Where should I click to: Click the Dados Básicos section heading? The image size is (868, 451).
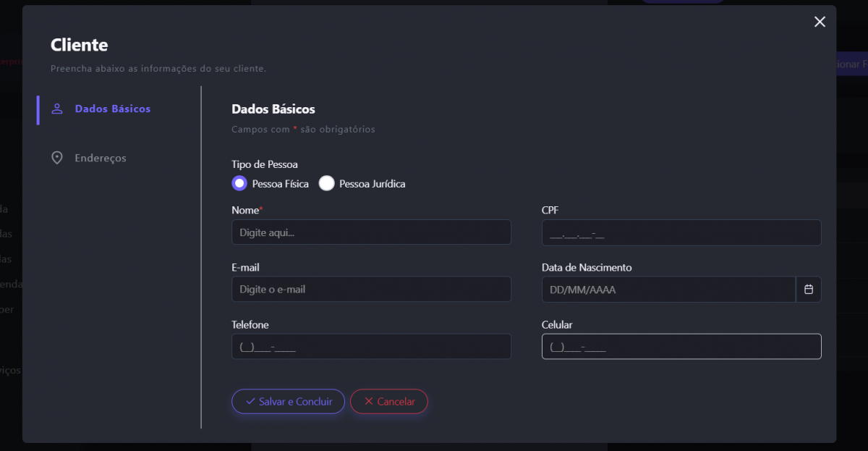point(273,109)
